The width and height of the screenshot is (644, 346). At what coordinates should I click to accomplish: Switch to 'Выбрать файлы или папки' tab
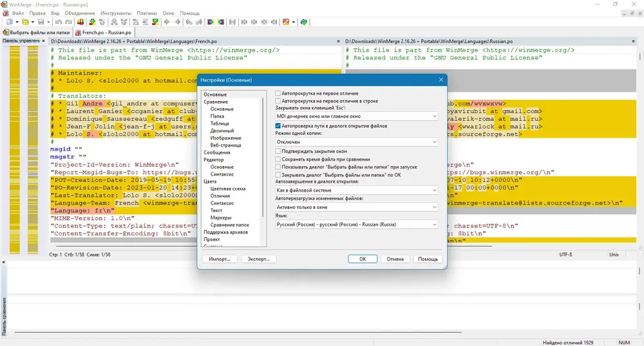(37, 32)
